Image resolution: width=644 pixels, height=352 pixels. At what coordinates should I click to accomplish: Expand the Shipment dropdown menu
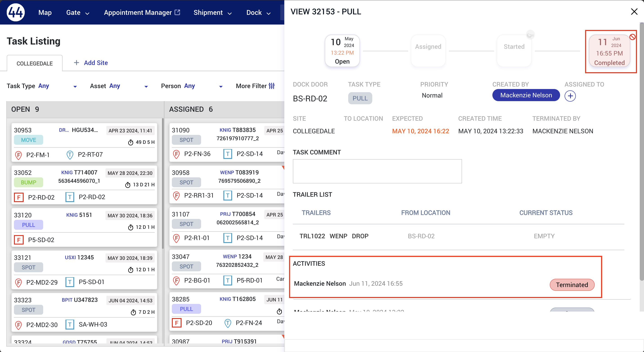pos(213,13)
